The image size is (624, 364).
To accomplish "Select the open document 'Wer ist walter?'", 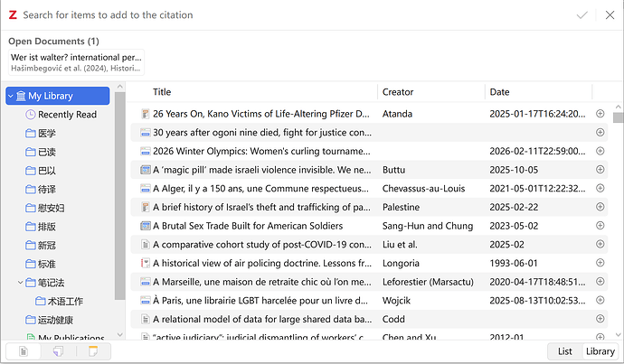I will click(76, 62).
